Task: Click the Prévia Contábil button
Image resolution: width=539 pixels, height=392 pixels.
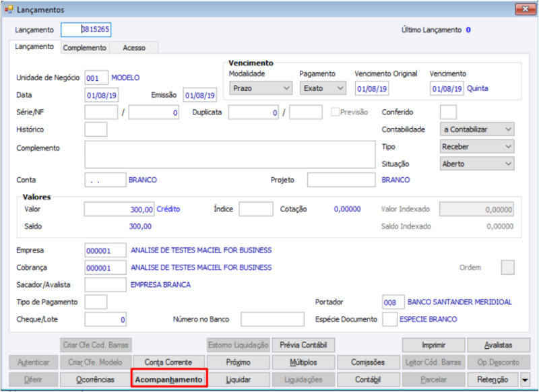Action: click(x=303, y=345)
